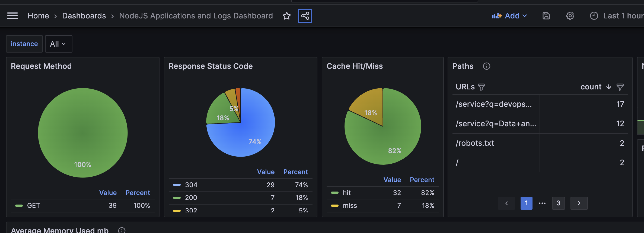Filter the count column using funnel icon

(x=620, y=87)
